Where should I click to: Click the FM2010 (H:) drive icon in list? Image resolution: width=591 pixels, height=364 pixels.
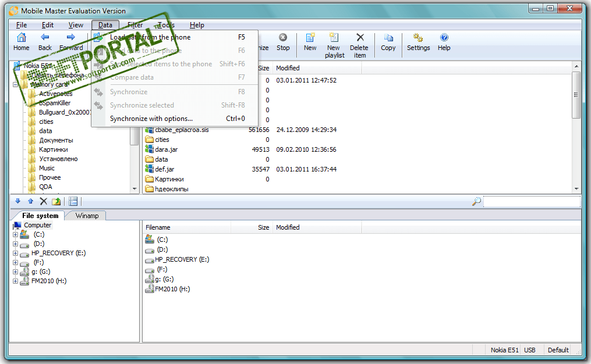(x=150, y=289)
